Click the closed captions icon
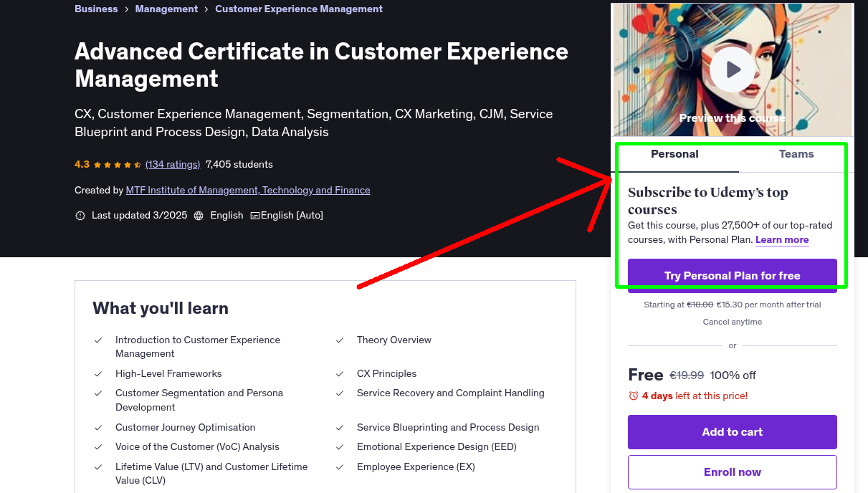This screenshot has width=868, height=493. [x=254, y=216]
